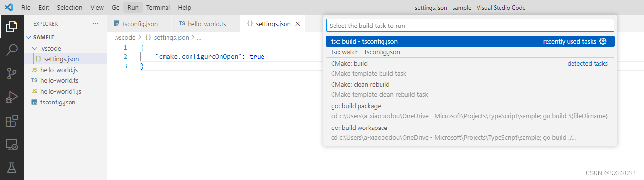Open hello-world1.js in the Explorer
The image size is (644, 180).
[65, 91]
